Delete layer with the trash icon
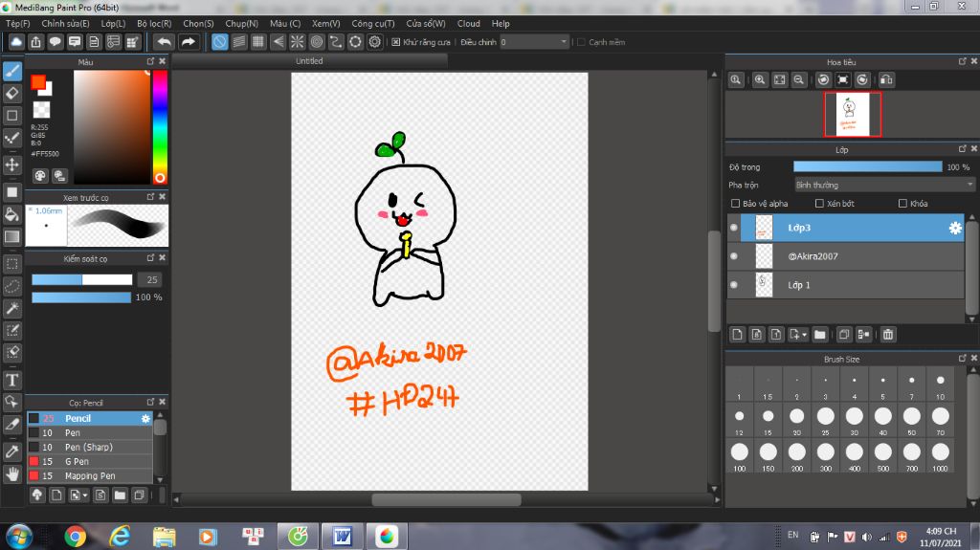Viewport: 980px width, 550px height. tap(888, 335)
